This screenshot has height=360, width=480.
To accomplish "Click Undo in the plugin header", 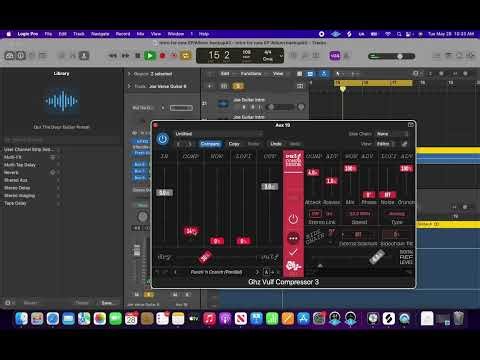I will [x=276, y=144].
